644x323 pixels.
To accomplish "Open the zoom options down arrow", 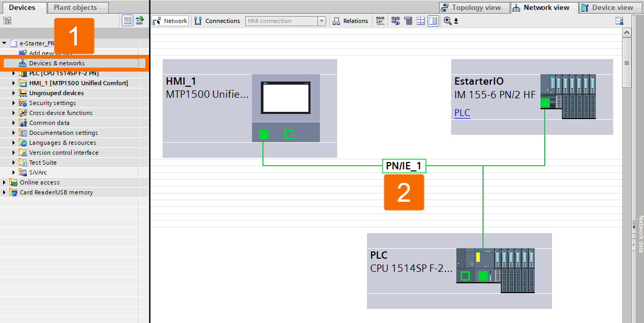I will pyautogui.click(x=456, y=21).
